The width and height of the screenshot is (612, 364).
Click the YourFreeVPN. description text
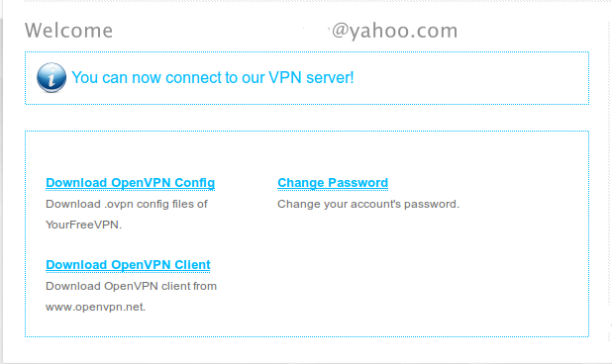pos(83,225)
